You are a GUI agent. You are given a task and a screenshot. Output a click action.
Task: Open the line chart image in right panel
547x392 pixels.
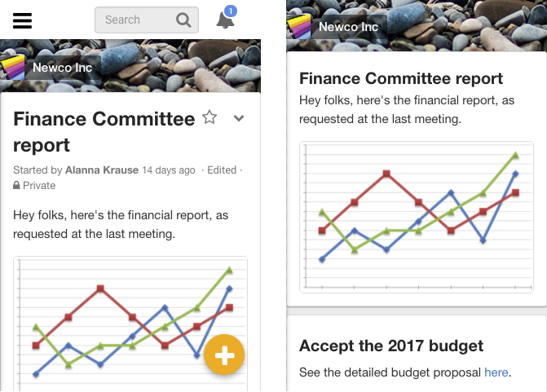point(417,217)
